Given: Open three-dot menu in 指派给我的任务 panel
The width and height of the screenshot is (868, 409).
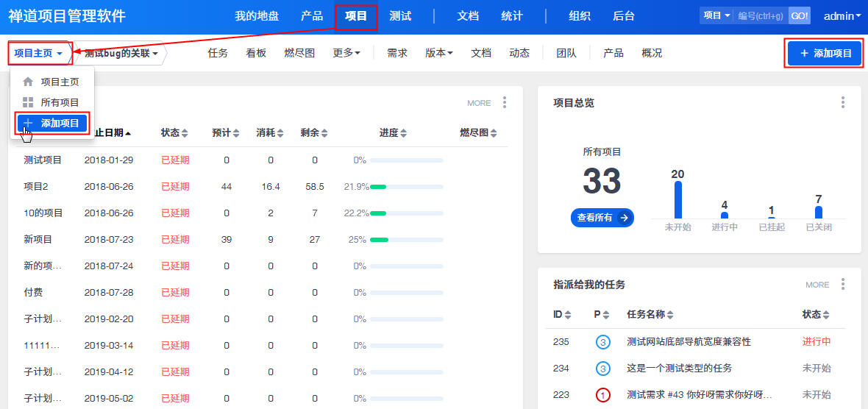Looking at the screenshot, I should [842, 284].
